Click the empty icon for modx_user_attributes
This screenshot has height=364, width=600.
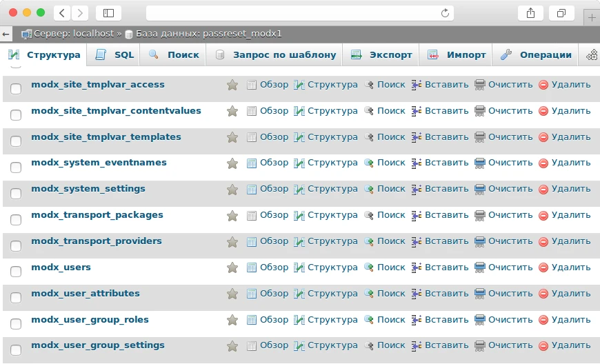(480, 294)
